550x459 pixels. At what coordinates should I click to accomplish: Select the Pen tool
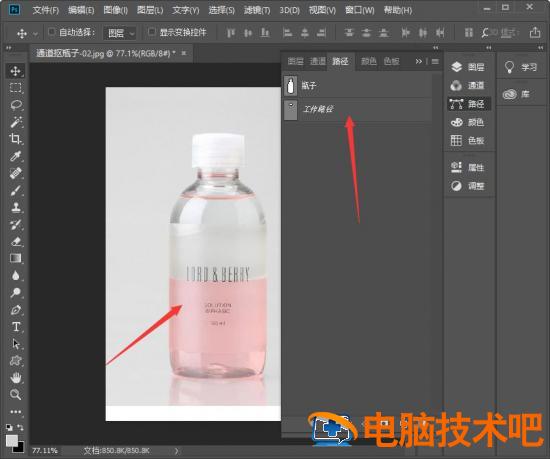coord(16,310)
